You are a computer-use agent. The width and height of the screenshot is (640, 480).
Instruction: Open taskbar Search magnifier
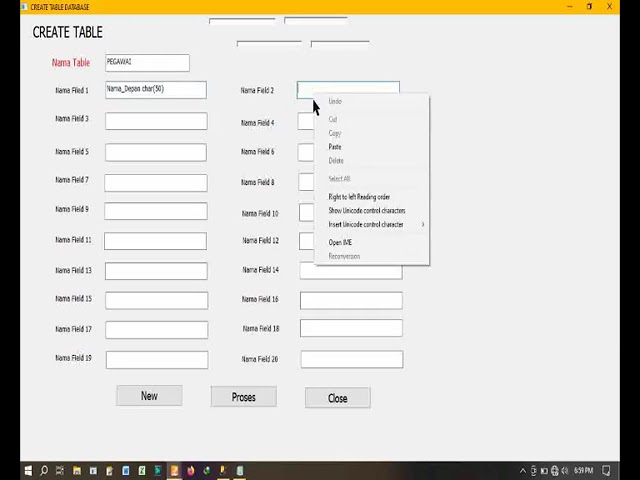coord(44,471)
